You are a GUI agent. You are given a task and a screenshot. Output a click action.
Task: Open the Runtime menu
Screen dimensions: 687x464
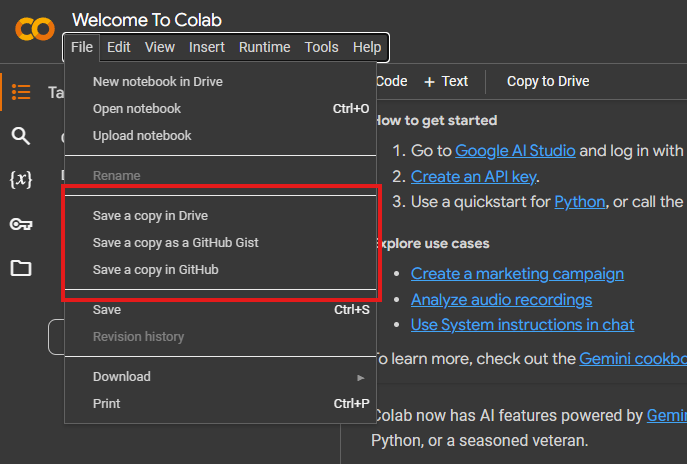click(265, 47)
